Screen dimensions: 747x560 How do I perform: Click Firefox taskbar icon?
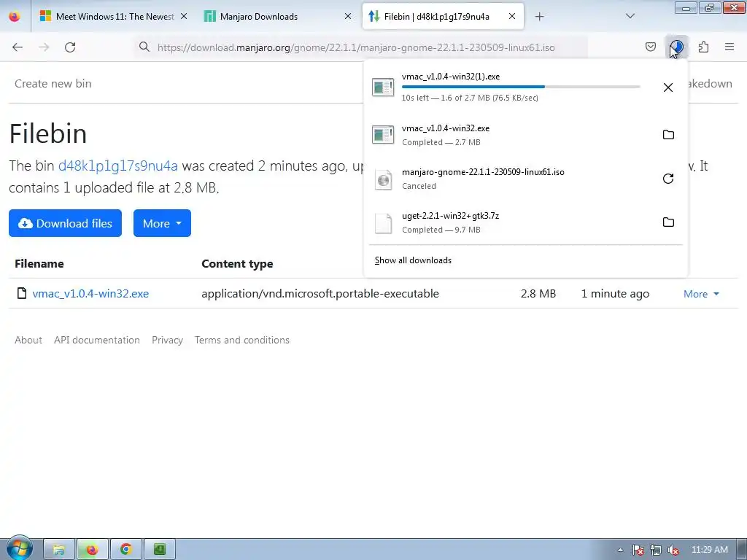click(93, 550)
